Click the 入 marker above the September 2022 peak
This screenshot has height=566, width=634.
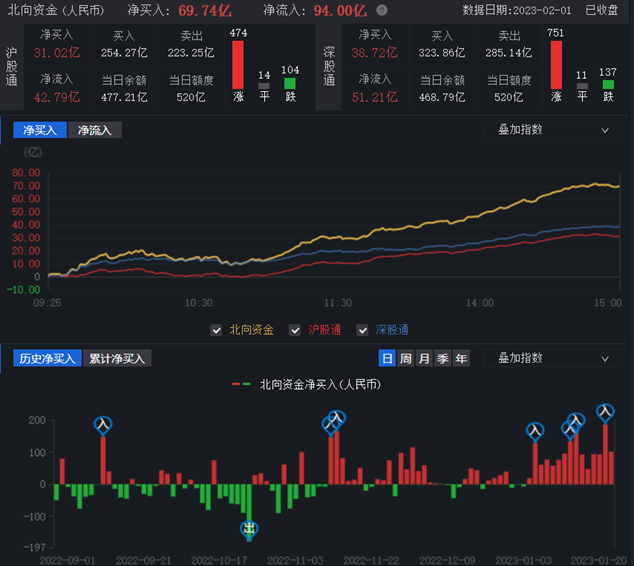click(103, 425)
